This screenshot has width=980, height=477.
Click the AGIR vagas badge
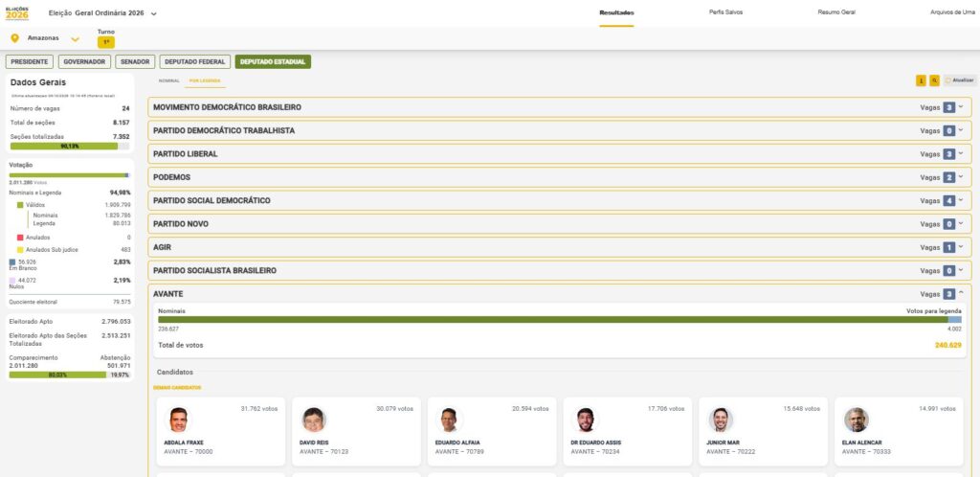948,247
